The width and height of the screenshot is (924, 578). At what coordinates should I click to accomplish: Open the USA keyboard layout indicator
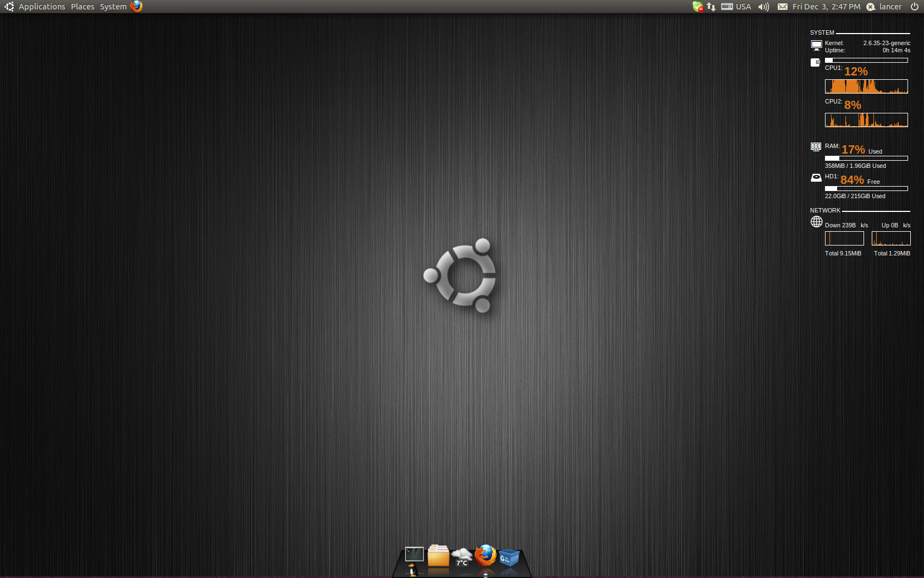click(736, 7)
